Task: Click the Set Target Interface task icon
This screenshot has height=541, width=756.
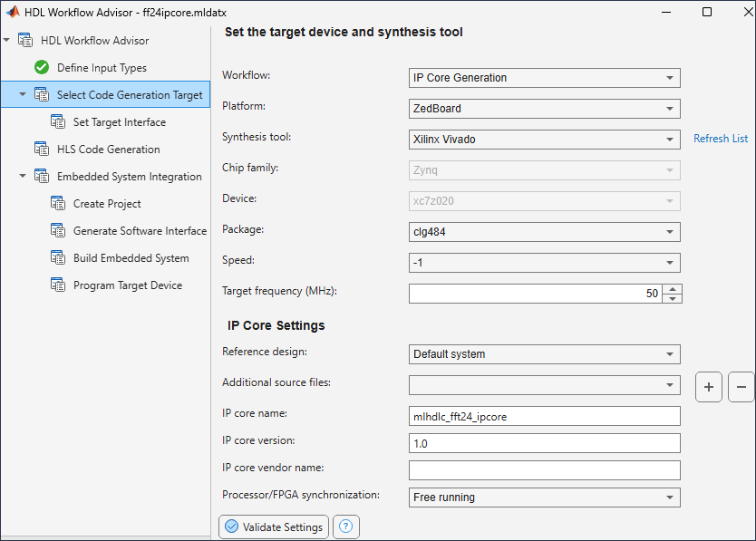Action: [58, 121]
